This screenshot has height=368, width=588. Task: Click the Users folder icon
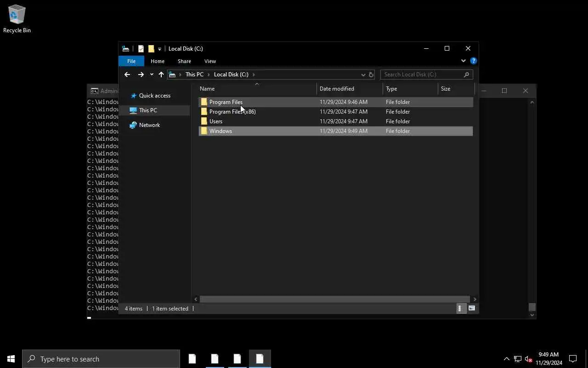click(x=204, y=121)
